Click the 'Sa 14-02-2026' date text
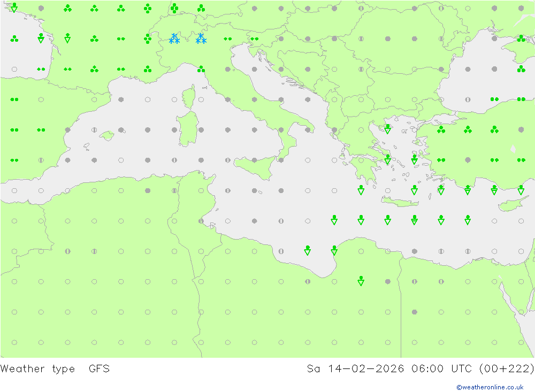The width and height of the screenshot is (535, 392). pos(355,369)
